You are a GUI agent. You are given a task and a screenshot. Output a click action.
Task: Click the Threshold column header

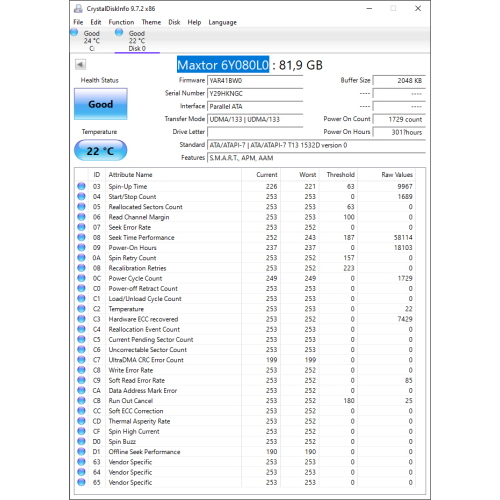coord(337,175)
